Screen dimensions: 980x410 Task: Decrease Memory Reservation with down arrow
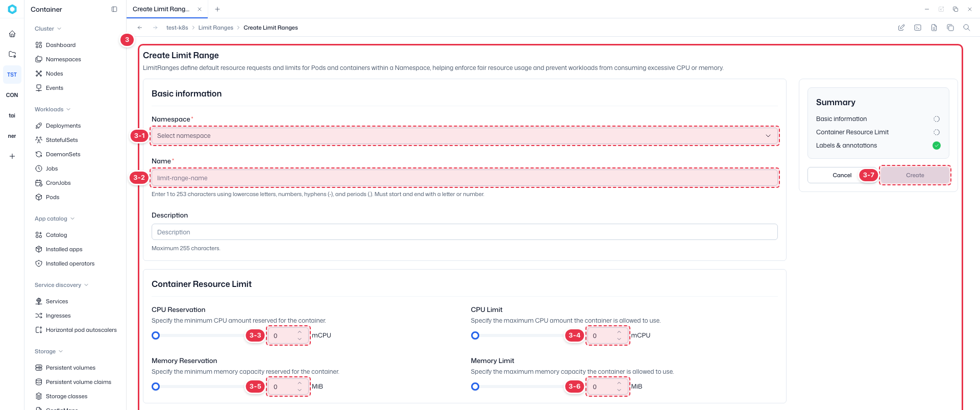(x=300, y=390)
